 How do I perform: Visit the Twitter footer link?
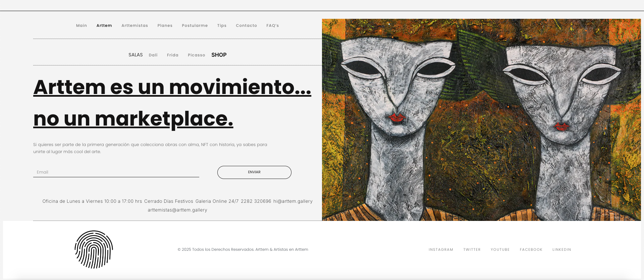472,250
